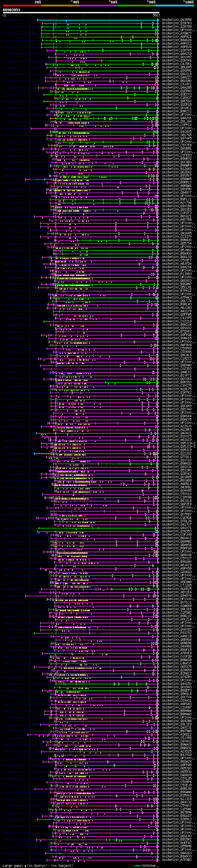Screen dimensions: 197x868
Task: Open hit UniRef100_Q7XUL1
Action: point(177,457)
